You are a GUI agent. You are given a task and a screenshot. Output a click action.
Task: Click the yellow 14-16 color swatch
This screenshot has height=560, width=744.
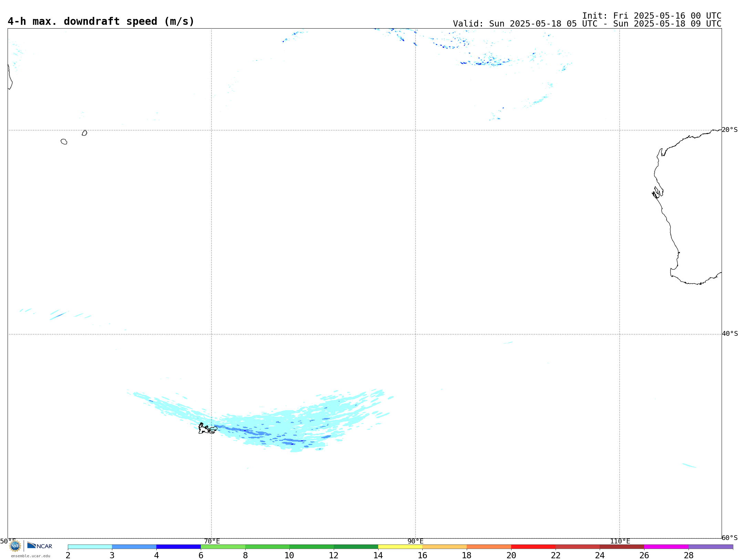[x=400, y=547]
